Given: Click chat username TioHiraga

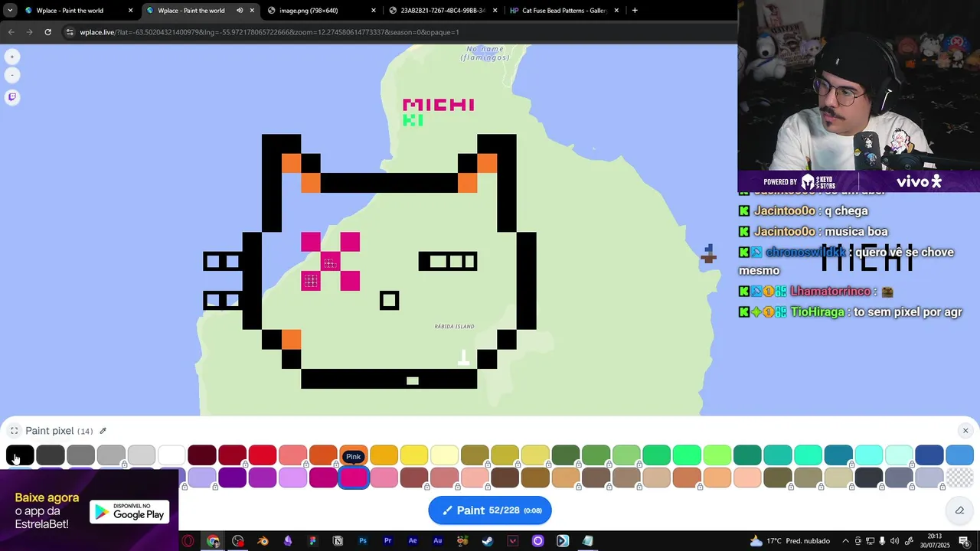Looking at the screenshot, I should [x=818, y=311].
